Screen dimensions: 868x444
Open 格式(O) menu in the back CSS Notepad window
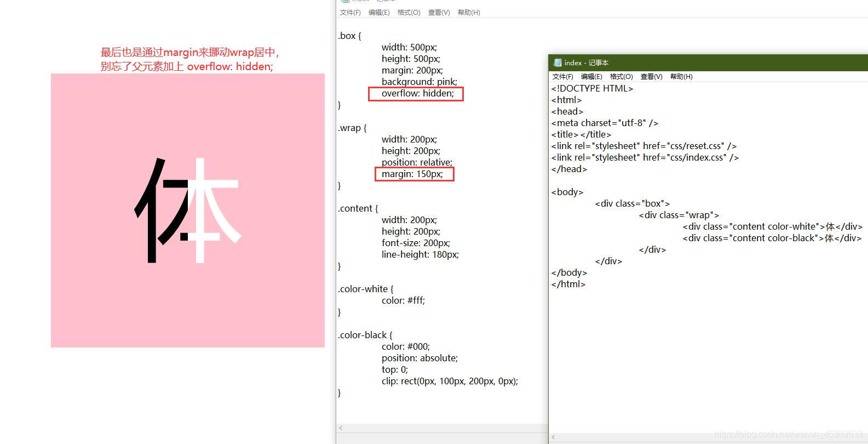(x=409, y=13)
